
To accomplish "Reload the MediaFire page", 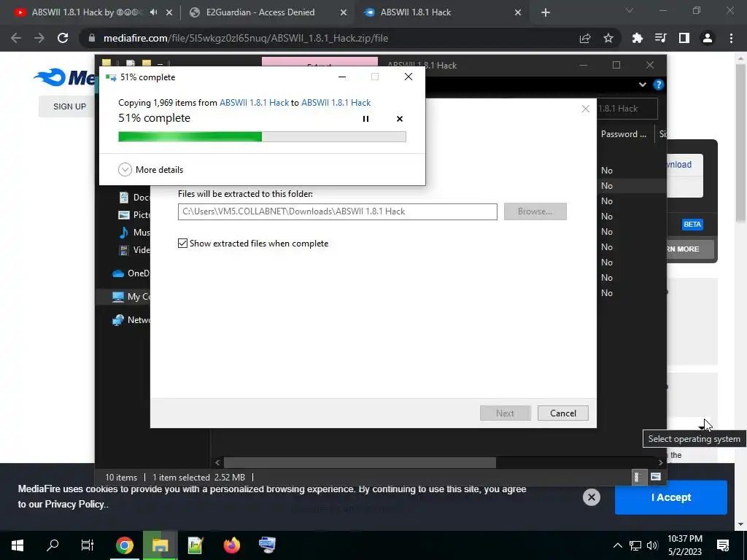I will (x=63, y=38).
